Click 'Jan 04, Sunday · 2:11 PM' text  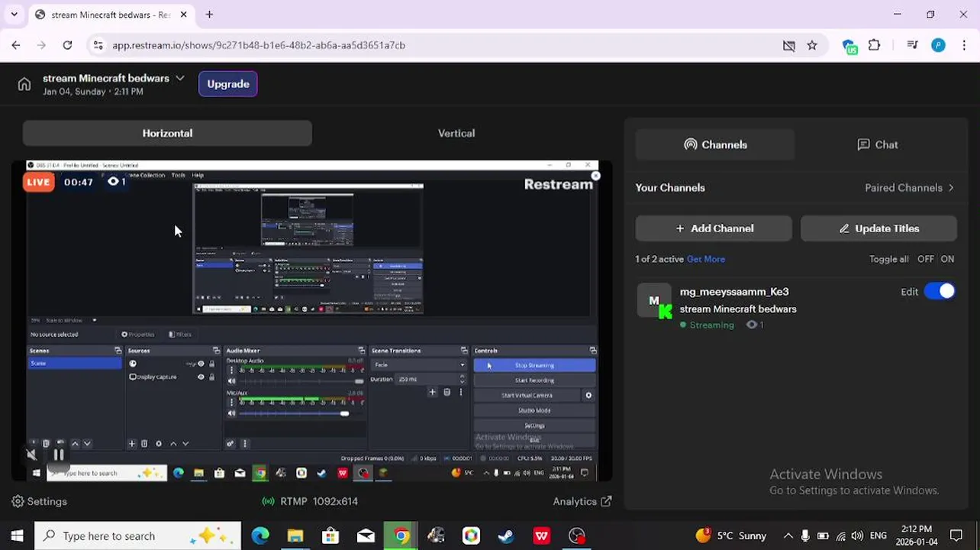click(x=93, y=92)
